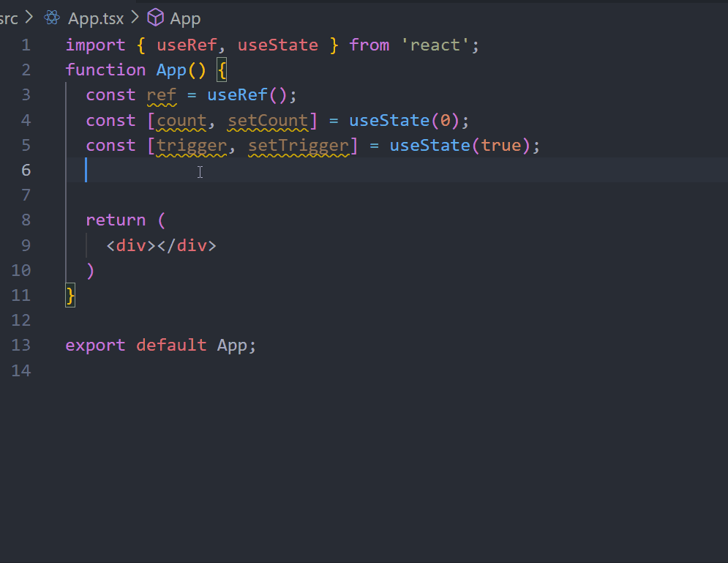The width and height of the screenshot is (728, 563).
Task: Click the underlined trigger variable on line 5
Action: [192, 145]
